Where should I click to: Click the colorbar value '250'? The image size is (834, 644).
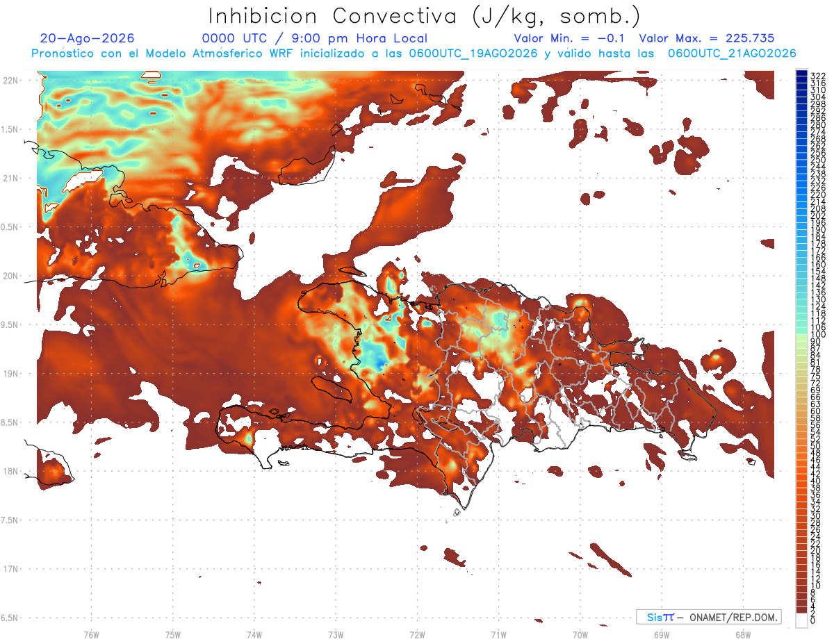pyautogui.click(x=818, y=160)
